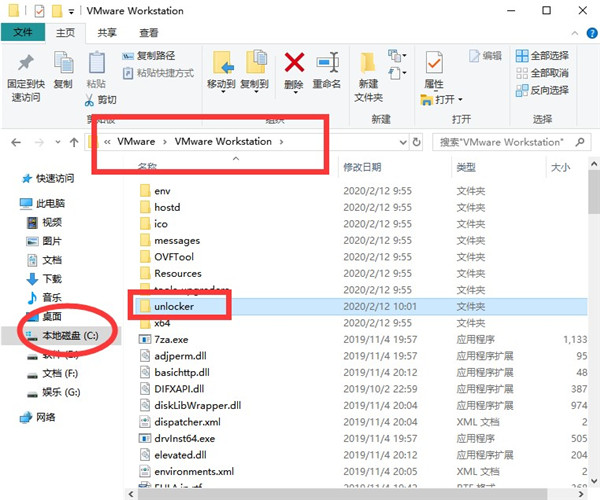Click the red Delete (删除) icon
This screenshot has height=500, width=600.
click(x=293, y=64)
